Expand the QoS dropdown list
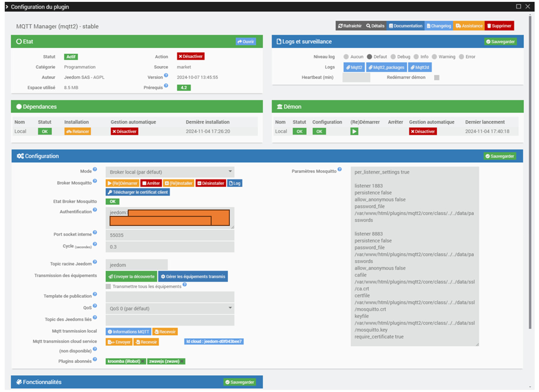 [170, 309]
